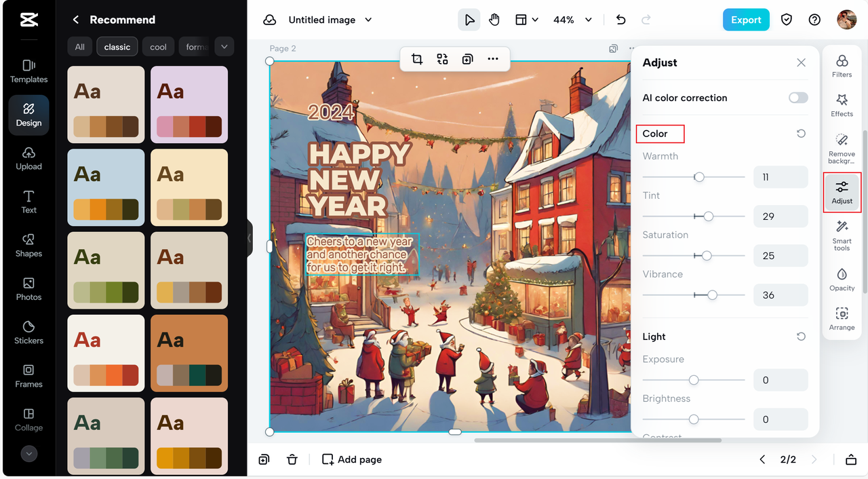
Task: Click the duplicate page icon at bottom
Action: point(264,459)
